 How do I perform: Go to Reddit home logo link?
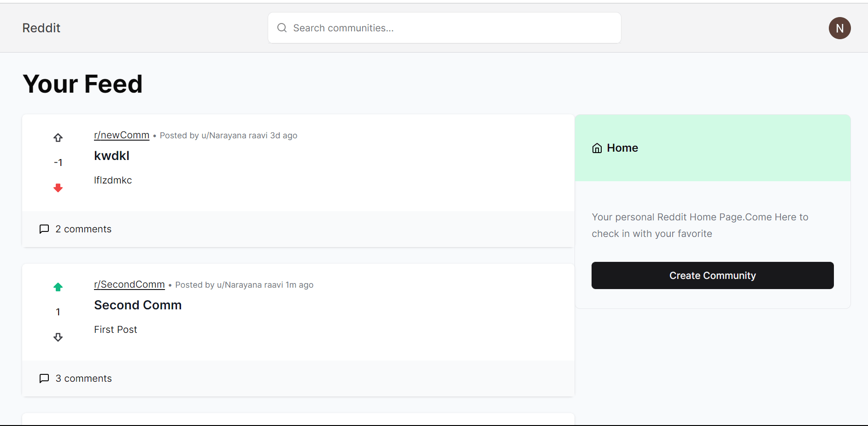[41, 28]
